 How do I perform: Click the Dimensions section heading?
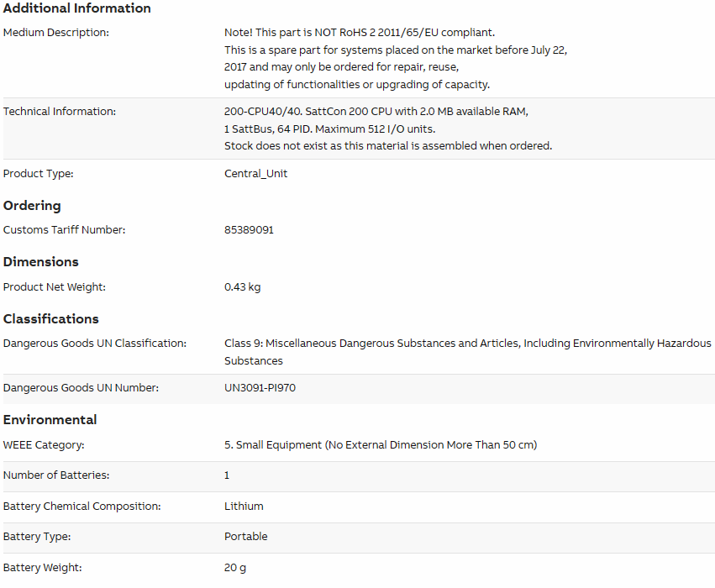pos(41,261)
